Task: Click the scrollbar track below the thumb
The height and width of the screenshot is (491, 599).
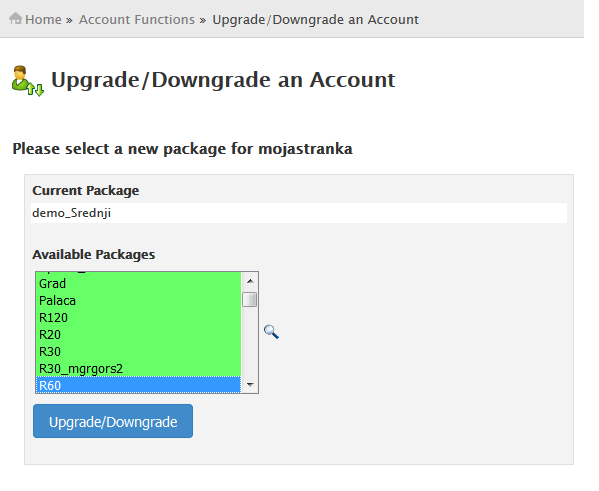Action: [x=250, y=342]
